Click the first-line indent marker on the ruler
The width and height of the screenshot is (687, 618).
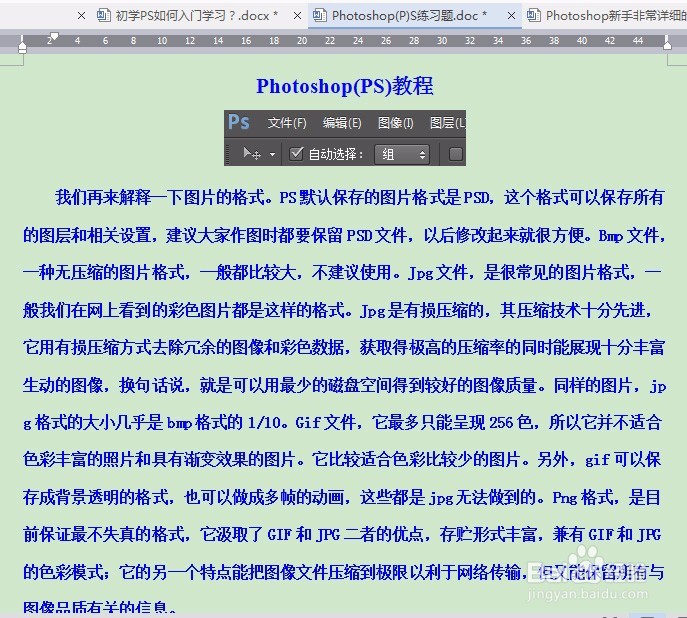click(54, 36)
